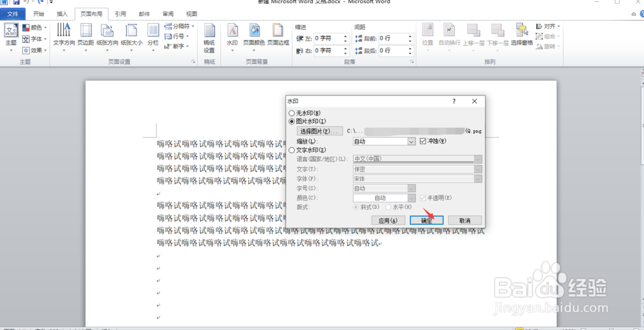Open Paragraph (段落) dialog launcher
The width and height of the screenshot is (644, 330).
(x=412, y=62)
